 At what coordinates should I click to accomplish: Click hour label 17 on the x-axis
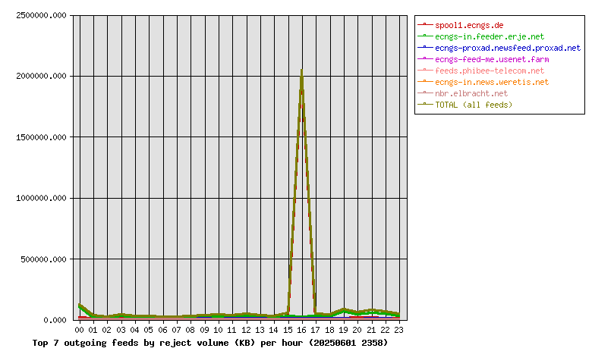[315, 330]
